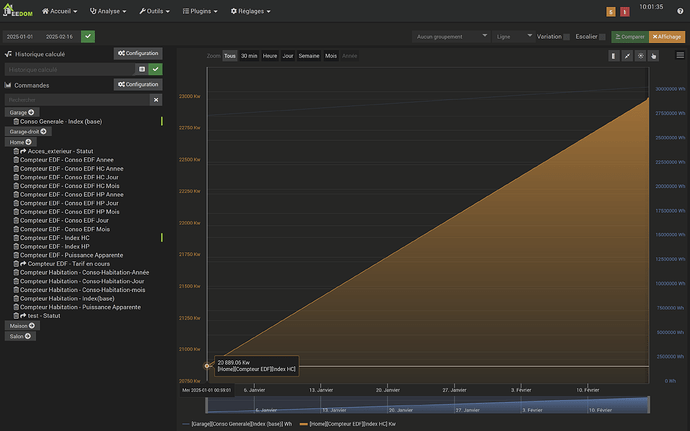Open the Outils menu
This screenshot has height=431, width=690.
coord(154,11)
